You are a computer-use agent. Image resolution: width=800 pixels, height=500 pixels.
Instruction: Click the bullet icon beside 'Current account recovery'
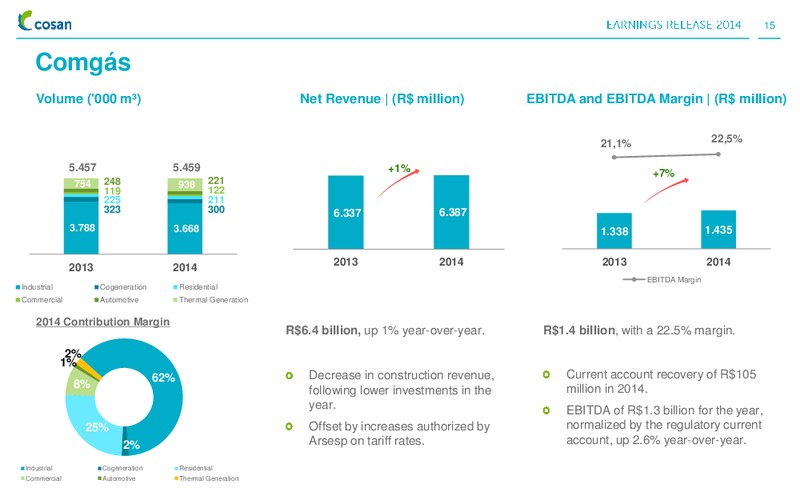546,374
